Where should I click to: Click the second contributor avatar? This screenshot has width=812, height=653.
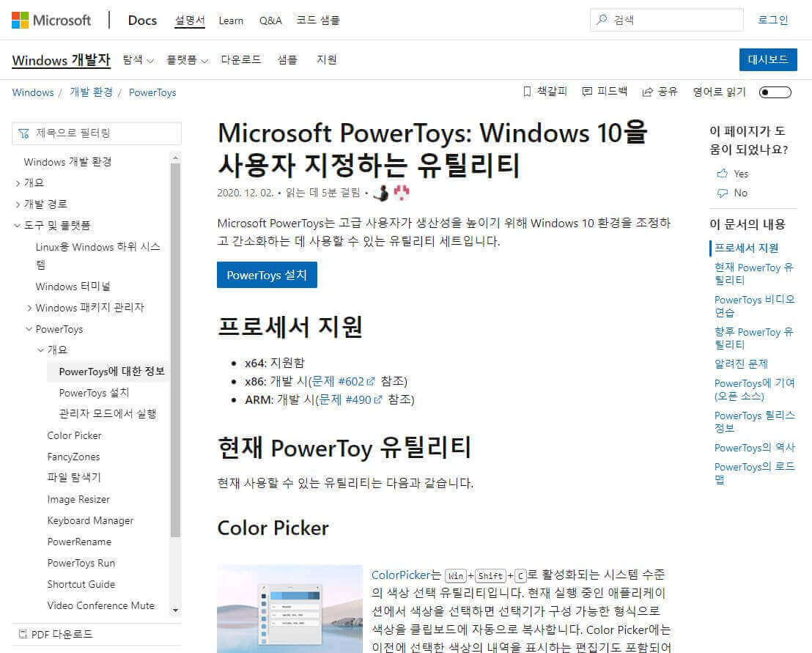pyautogui.click(x=402, y=193)
